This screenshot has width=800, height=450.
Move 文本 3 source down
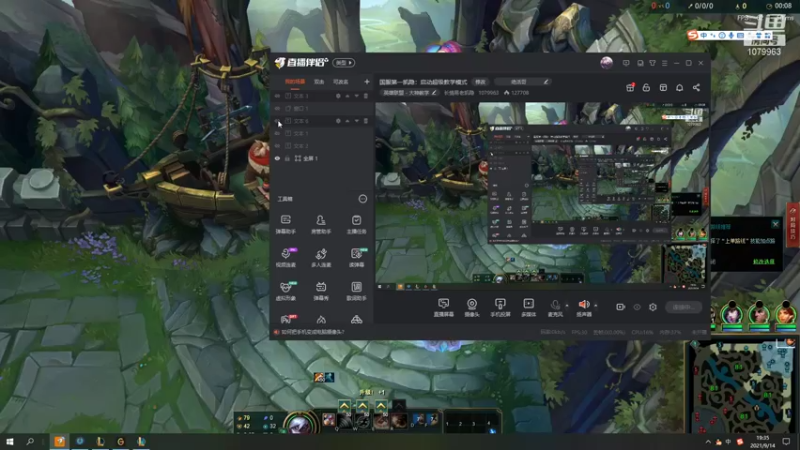pyautogui.click(x=357, y=96)
